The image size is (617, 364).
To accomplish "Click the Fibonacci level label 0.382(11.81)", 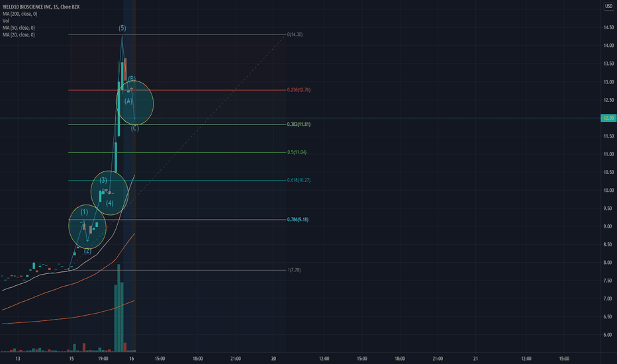I will pyautogui.click(x=299, y=124).
